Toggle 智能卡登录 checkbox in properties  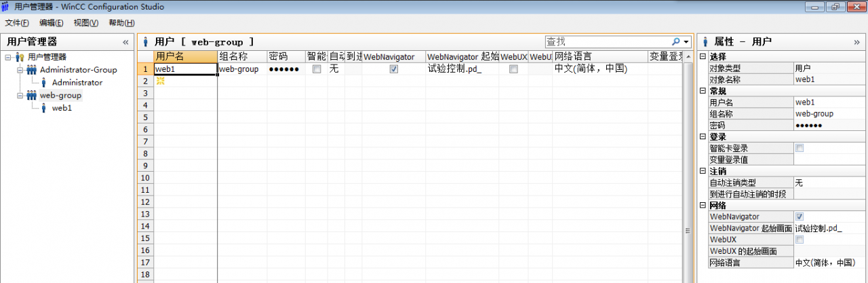tap(800, 148)
